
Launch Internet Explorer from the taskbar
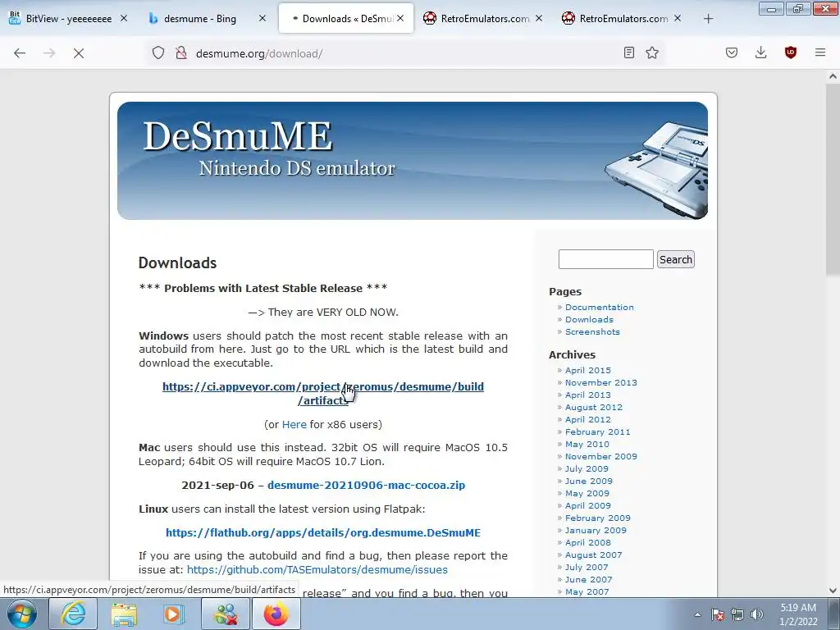tap(73, 614)
